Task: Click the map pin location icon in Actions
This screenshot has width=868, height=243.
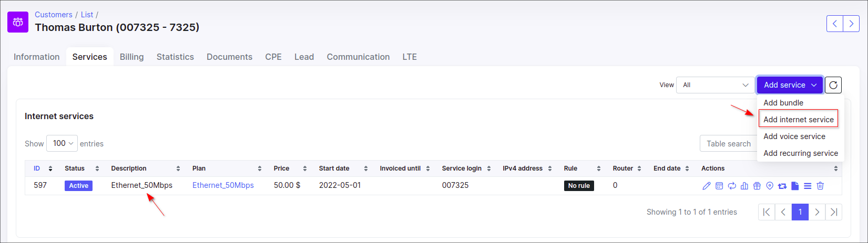Action: 770,186
